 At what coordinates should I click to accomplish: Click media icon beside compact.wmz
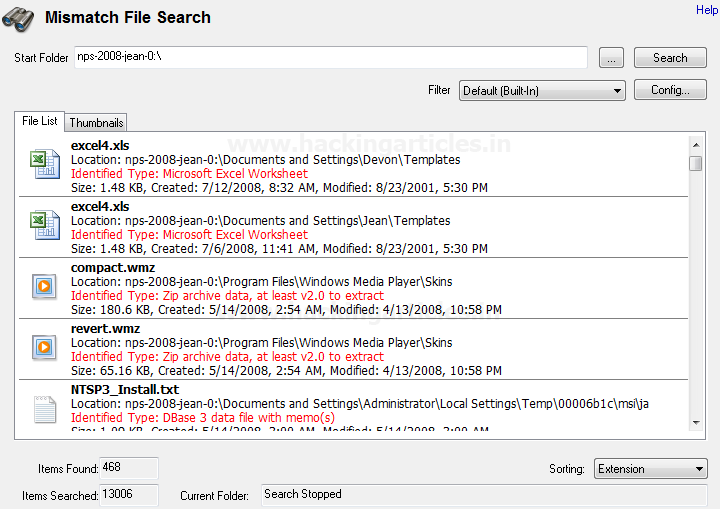[x=45, y=286]
